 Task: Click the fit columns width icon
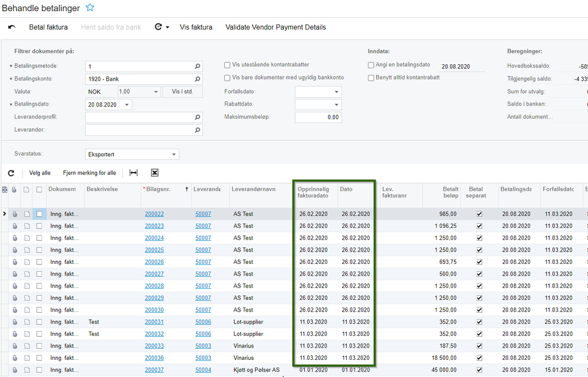point(134,173)
